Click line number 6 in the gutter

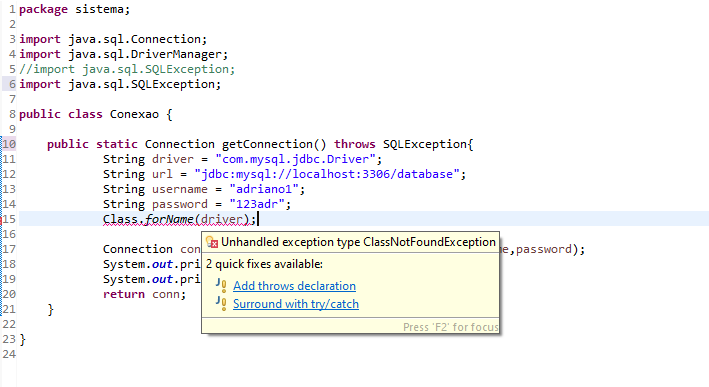point(12,84)
